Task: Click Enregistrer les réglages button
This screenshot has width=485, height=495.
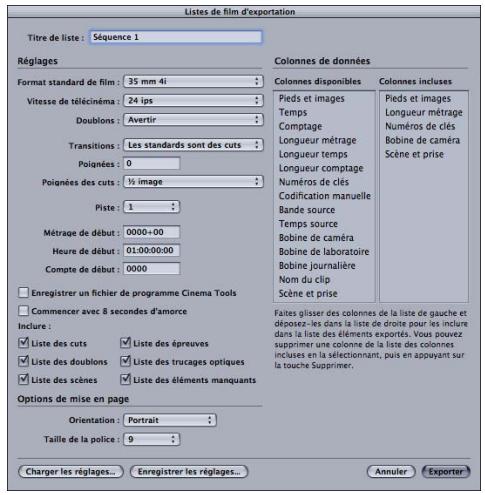Action: [189, 472]
